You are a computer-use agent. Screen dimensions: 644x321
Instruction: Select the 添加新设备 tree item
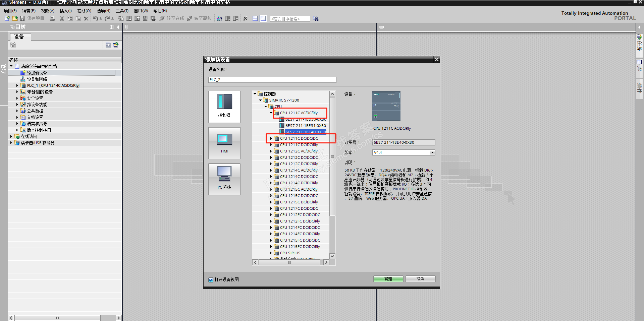coord(37,73)
